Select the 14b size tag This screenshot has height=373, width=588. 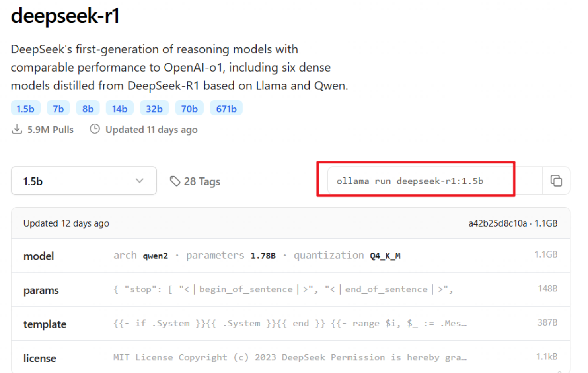[120, 108]
